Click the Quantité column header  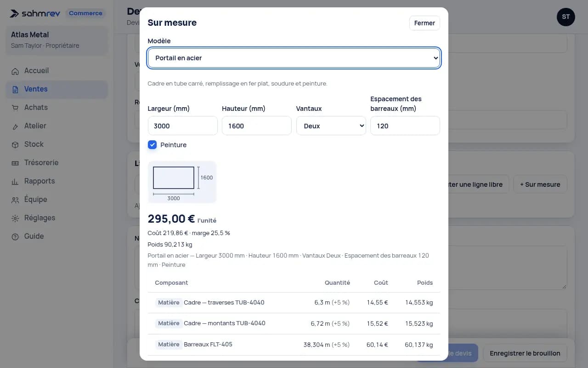pyautogui.click(x=337, y=282)
